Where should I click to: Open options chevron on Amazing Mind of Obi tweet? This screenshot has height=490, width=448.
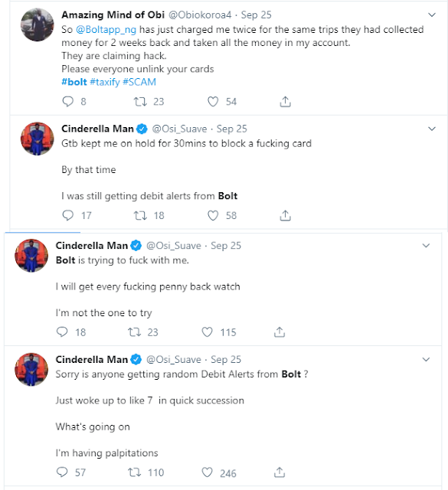click(x=432, y=15)
